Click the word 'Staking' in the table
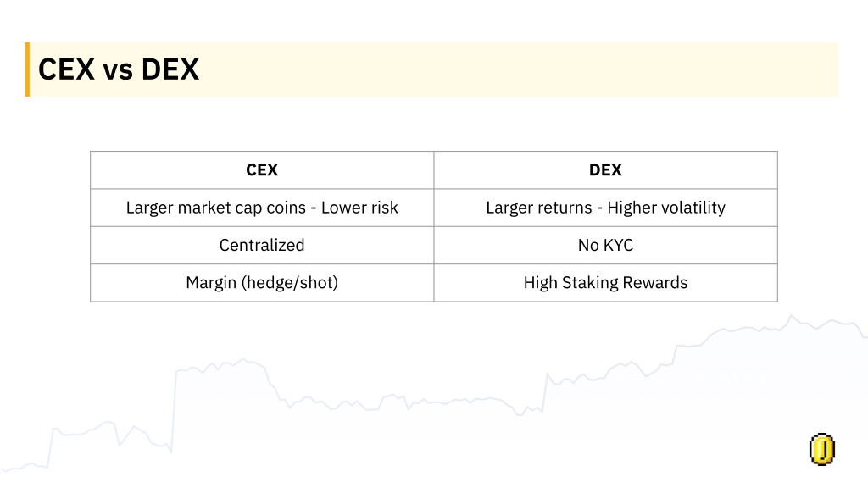 [590, 283]
